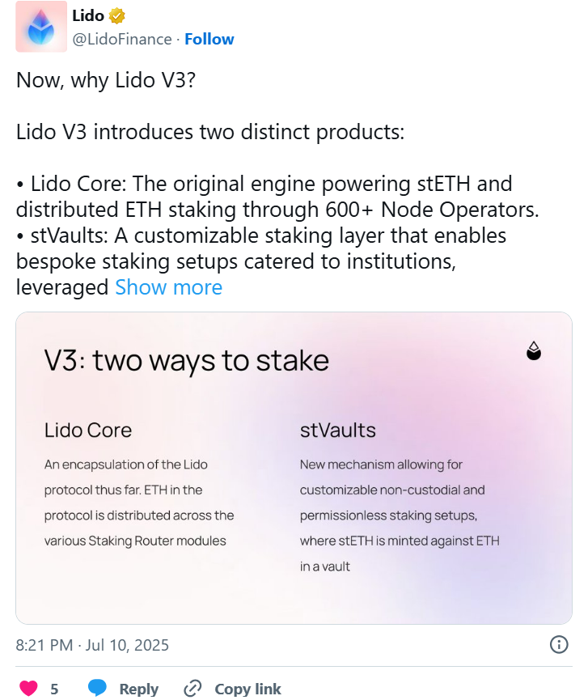The width and height of the screenshot is (588, 700).
Task: Open the info icon beside the timestamp
Action: (x=559, y=645)
